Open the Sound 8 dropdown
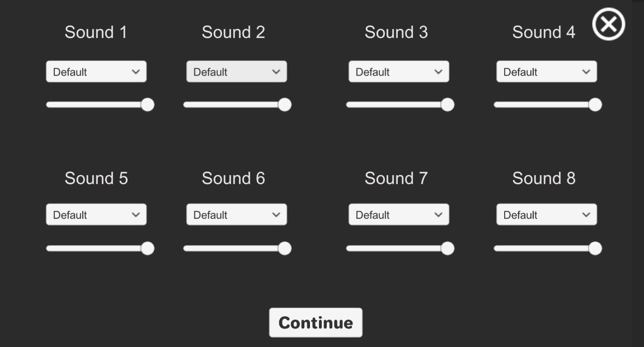This screenshot has width=644, height=347. pos(546,214)
